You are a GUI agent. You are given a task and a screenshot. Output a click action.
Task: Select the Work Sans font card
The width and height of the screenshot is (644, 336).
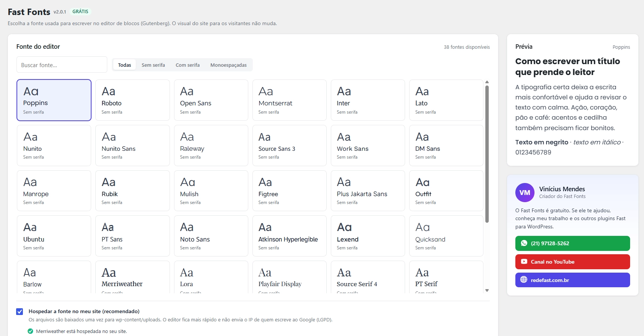368,145
